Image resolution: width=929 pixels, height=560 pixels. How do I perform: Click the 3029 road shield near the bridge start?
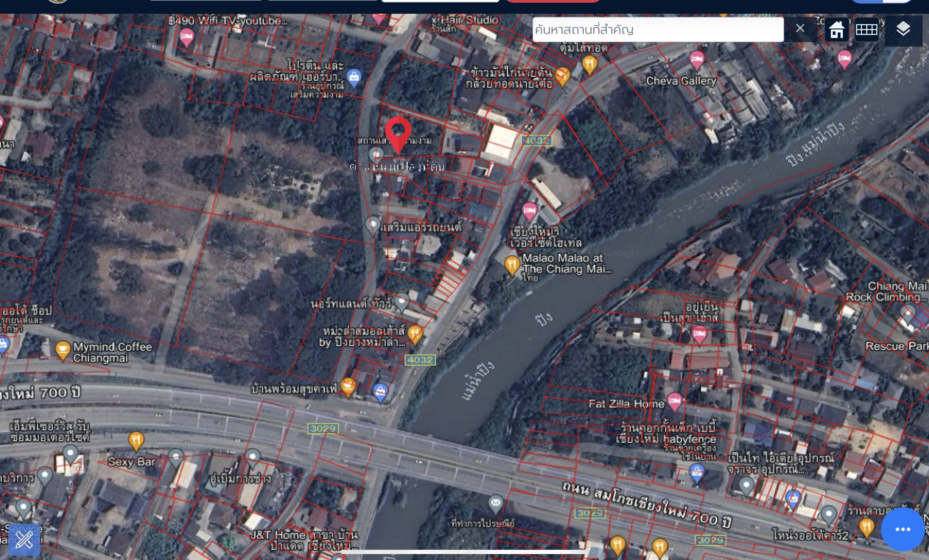[323, 429]
